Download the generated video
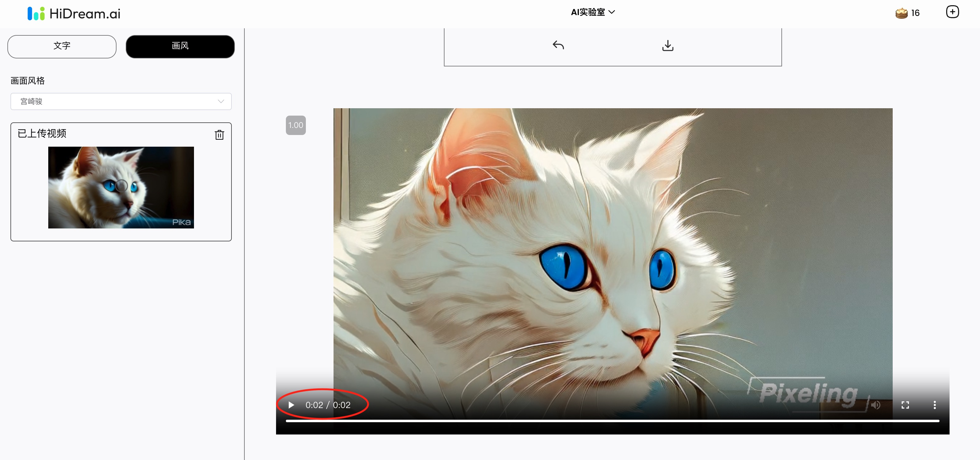Screen dimensions: 980x460 pyautogui.click(x=668, y=46)
